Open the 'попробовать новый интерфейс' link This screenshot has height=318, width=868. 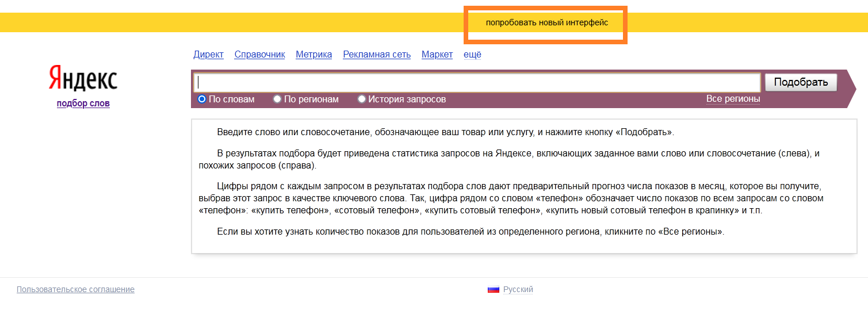546,22
